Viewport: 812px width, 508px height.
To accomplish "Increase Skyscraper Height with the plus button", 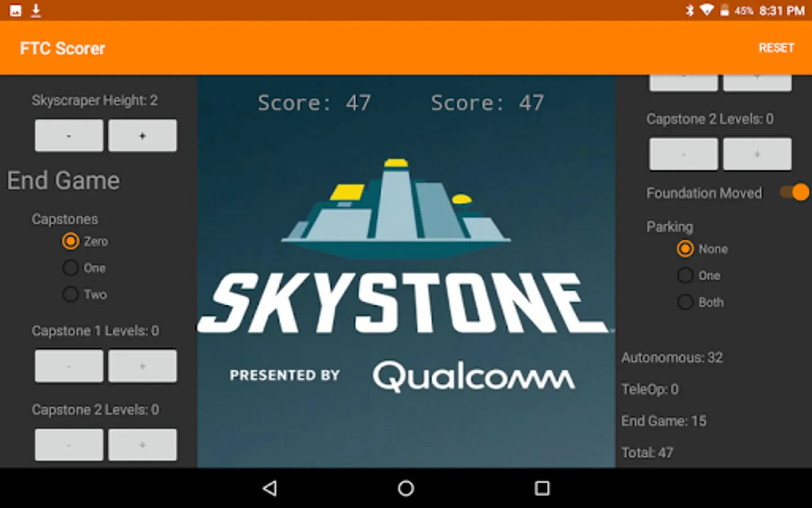I will pyautogui.click(x=142, y=135).
